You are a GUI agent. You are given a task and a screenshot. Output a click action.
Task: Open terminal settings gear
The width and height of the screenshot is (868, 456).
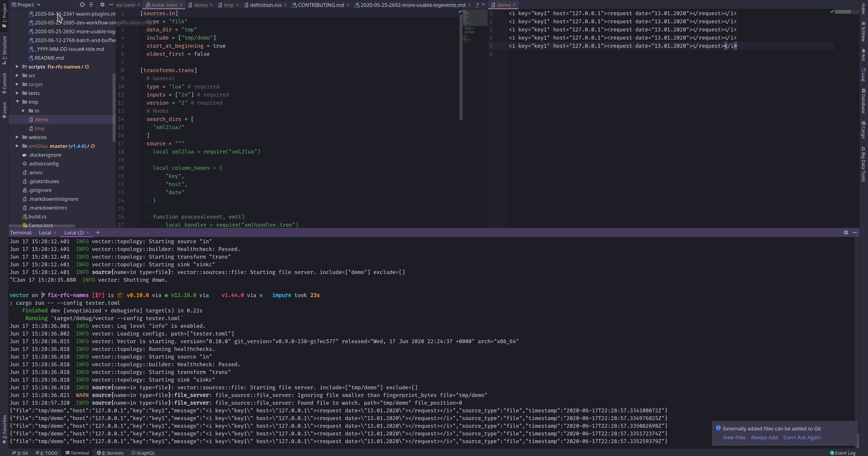tap(846, 233)
